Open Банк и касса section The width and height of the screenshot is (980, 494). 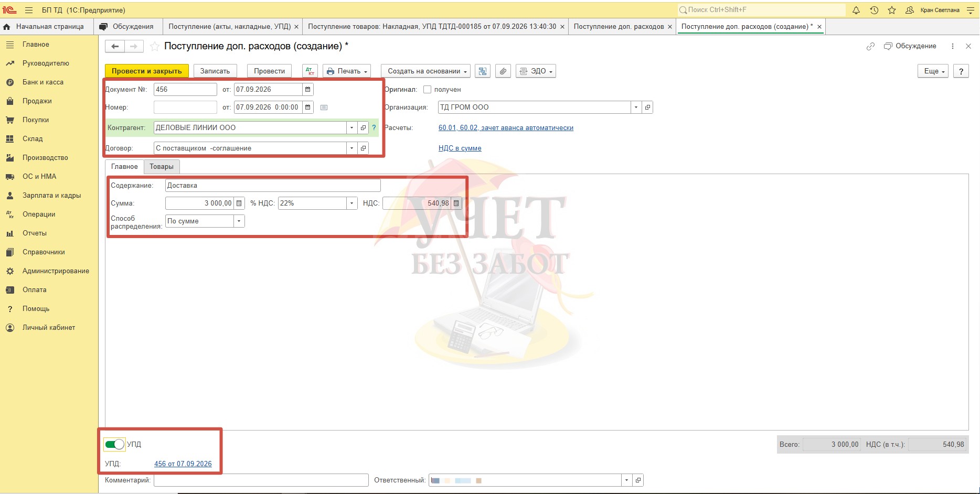[43, 82]
